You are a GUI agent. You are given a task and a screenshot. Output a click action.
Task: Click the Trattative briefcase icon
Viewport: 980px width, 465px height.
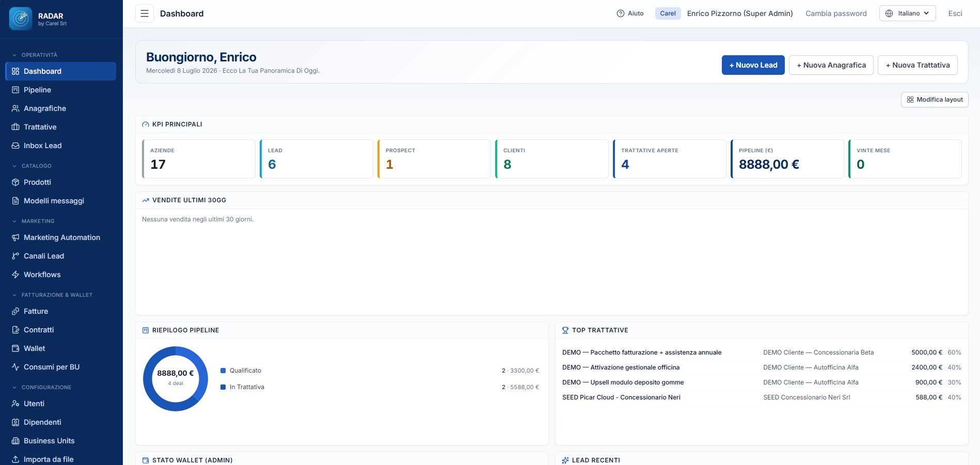[15, 127]
